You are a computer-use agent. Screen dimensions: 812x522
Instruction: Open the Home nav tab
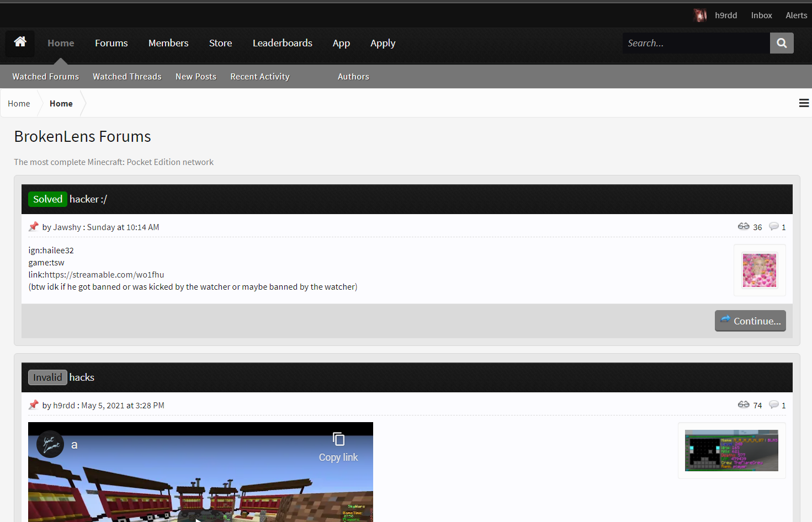(x=61, y=43)
